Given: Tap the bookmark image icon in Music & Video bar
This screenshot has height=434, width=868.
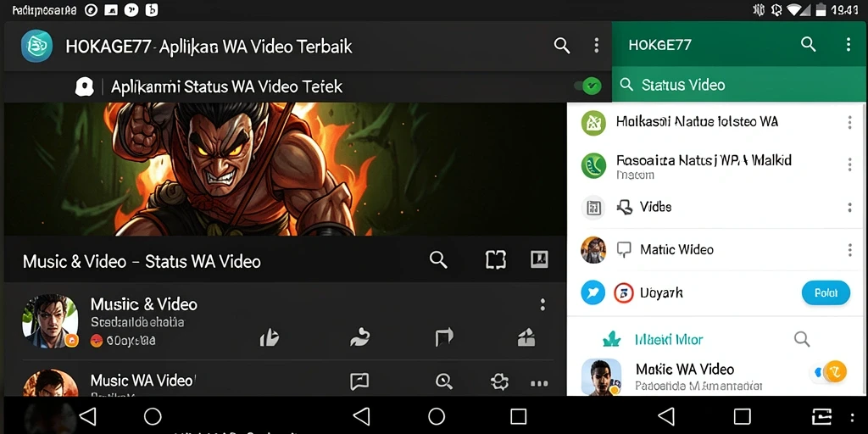Looking at the screenshot, I should (539, 259).
